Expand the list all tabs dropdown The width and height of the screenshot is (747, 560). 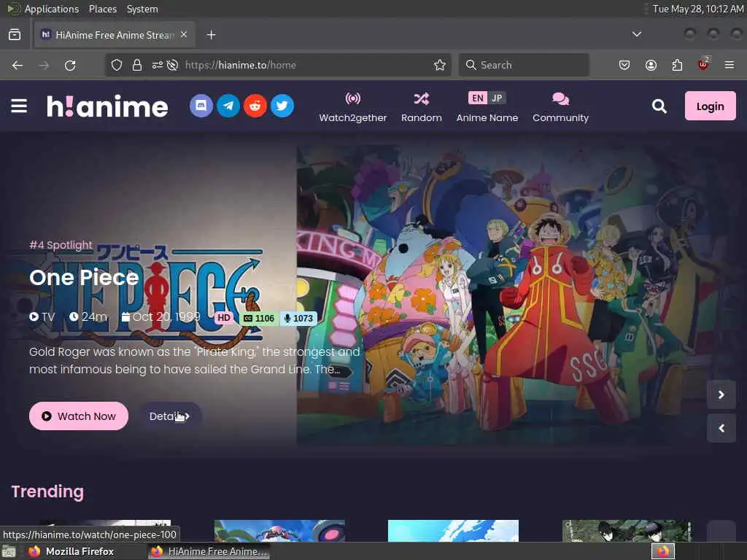pyautogui.click(x=636, y=34)
